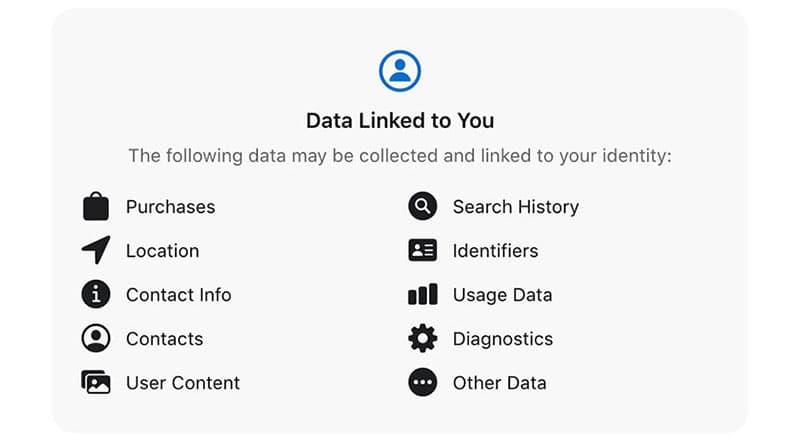Click the data collection description text
800x446 pixels.
click(x=400, y=157)
